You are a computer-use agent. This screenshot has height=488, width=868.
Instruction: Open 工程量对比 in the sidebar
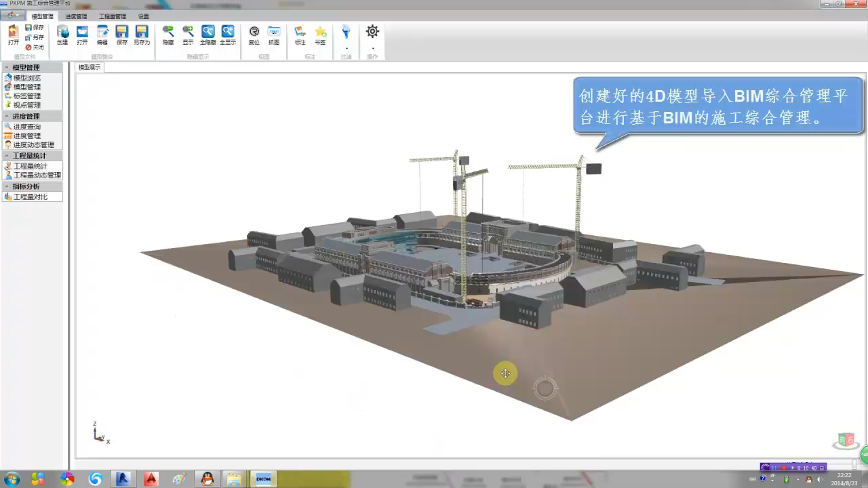pos(26,197)
